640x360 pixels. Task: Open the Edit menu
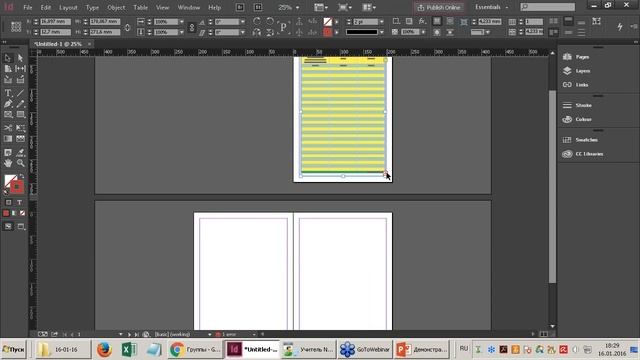point(46,7)
